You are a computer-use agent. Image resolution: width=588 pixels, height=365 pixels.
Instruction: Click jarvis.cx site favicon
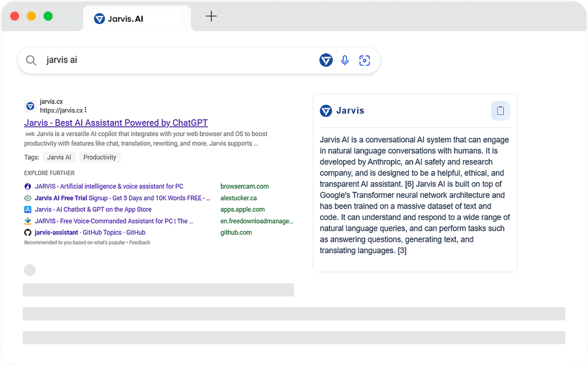coord(30,106)
